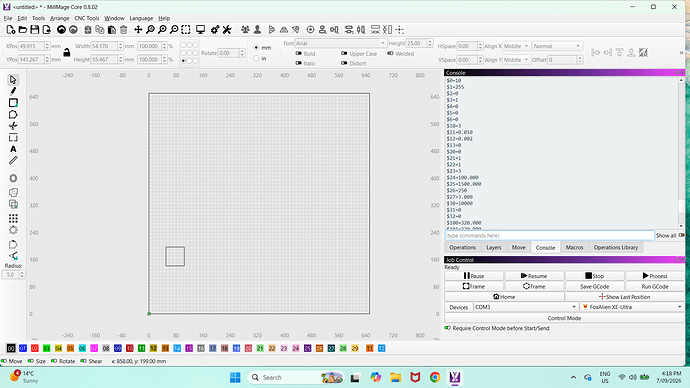Click the Chrome taskbar icon

(435, 377)
